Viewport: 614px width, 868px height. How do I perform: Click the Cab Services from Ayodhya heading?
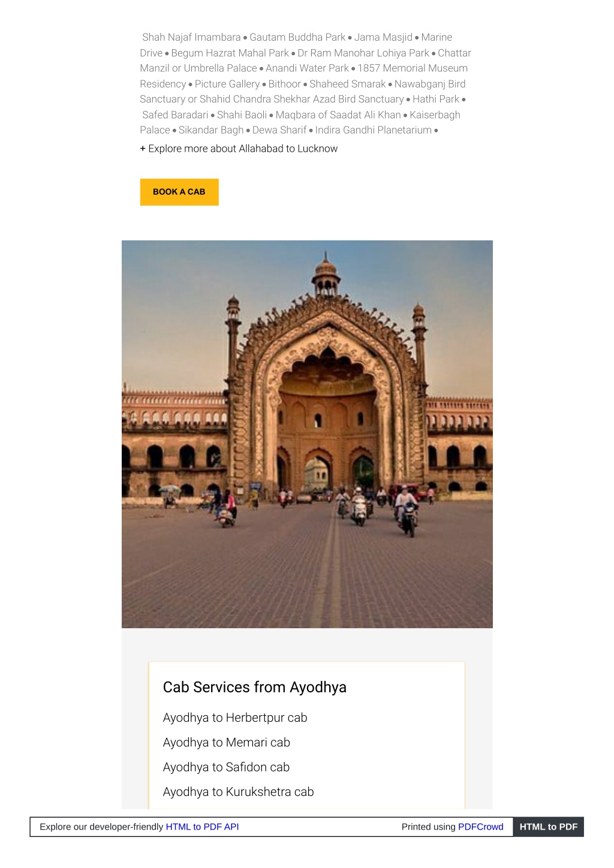click(x=255, y=687)
